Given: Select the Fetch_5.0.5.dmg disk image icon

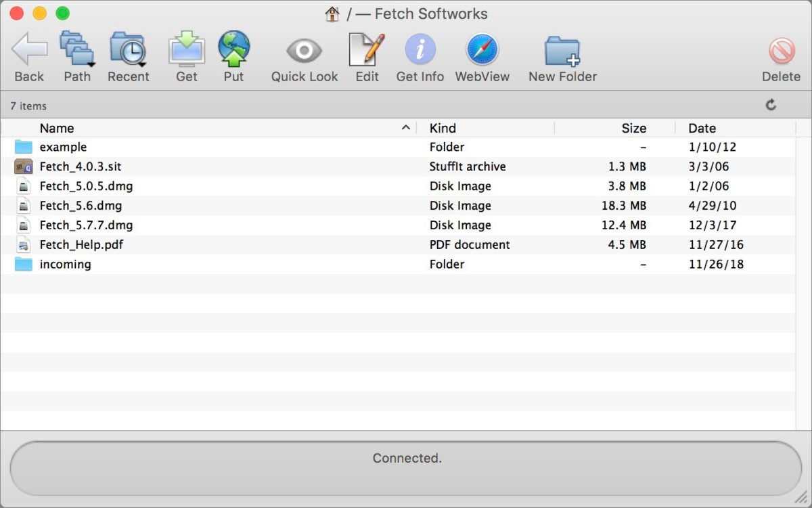Looking at the screenshot, I should (24, 186).
